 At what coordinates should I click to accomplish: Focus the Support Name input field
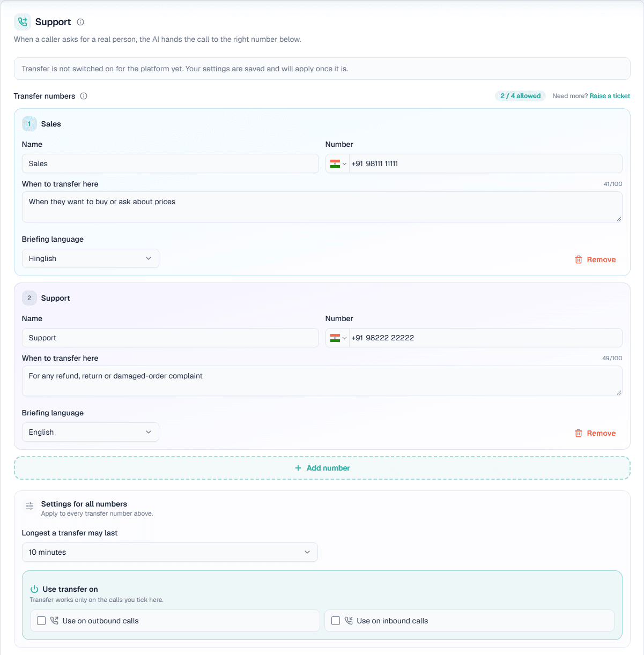tap(171, 338)
